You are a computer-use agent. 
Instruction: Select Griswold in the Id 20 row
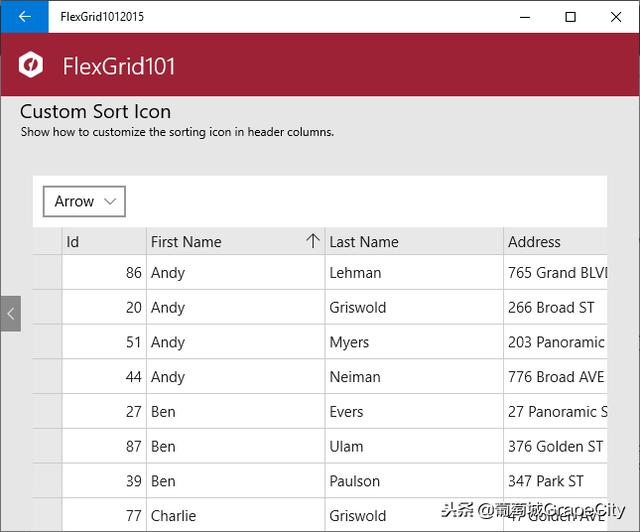[414, 307]
